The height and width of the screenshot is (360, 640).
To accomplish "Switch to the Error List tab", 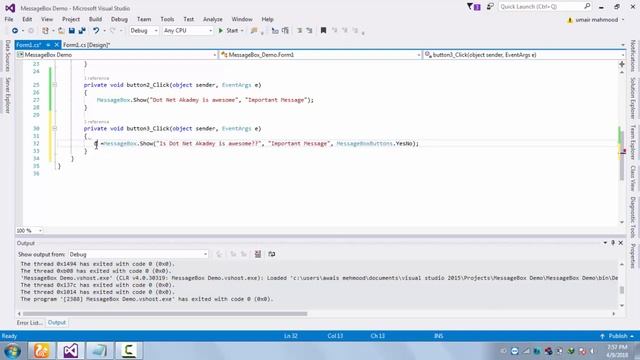I will coord(29,323).
